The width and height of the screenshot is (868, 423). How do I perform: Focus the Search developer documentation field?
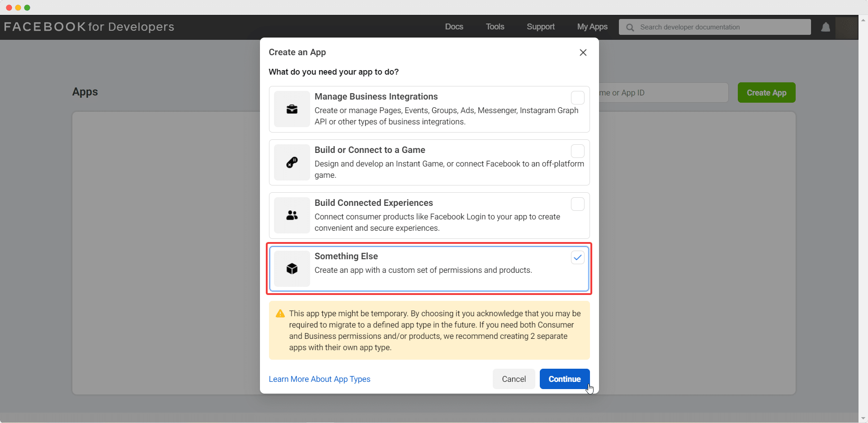[x=715, y=27]
